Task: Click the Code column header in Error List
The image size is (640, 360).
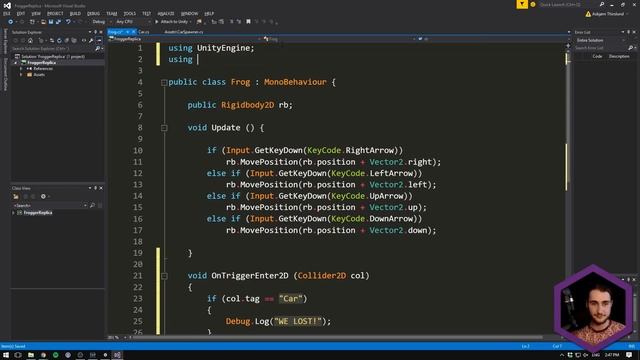Action: (597, 56)
